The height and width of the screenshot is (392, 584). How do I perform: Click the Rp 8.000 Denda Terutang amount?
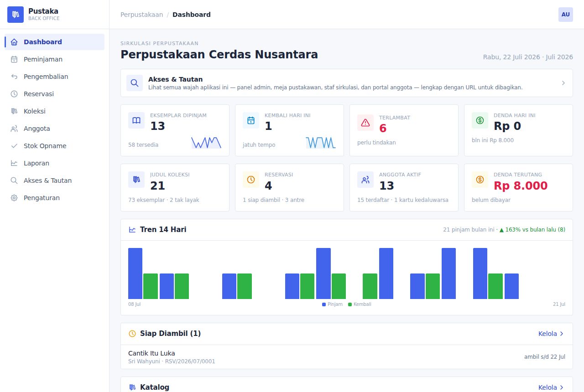[521, 186]
